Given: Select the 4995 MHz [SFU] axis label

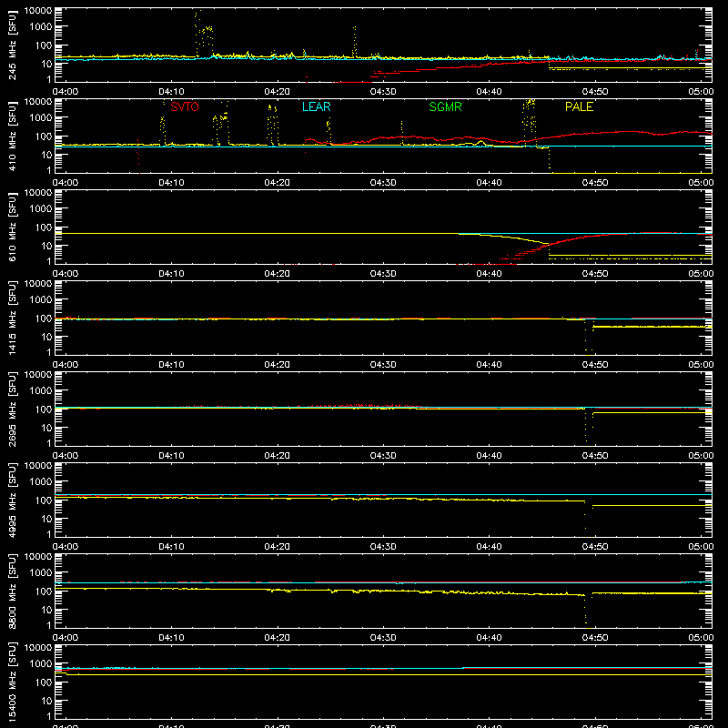Looking at the screenshot, I should coord(13,500).
